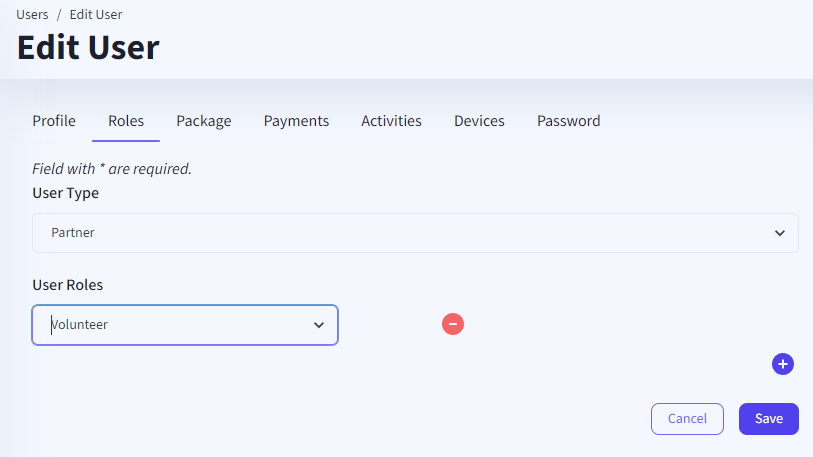Go to the Payments tab
Viewport: 813px width, 457px height.
[296, 121]
